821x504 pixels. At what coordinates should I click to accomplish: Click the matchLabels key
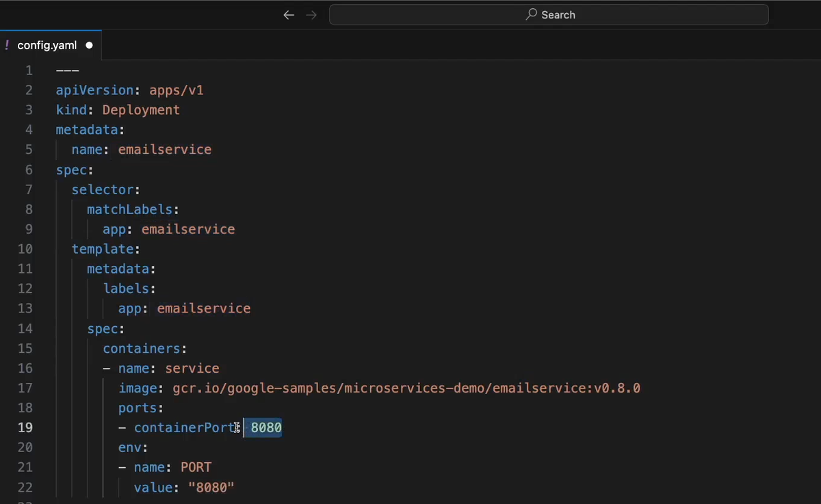[129, 209]
